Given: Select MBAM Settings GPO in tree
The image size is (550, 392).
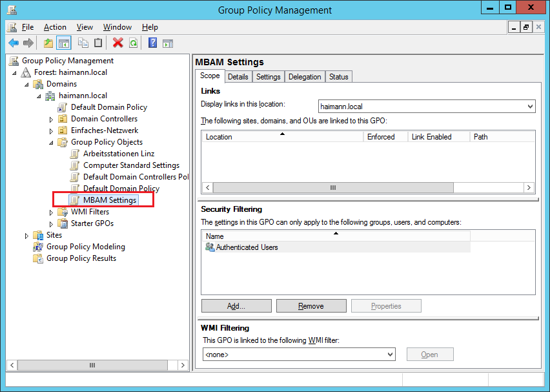Looking at the screenshot, I should [x=110, y=200].
